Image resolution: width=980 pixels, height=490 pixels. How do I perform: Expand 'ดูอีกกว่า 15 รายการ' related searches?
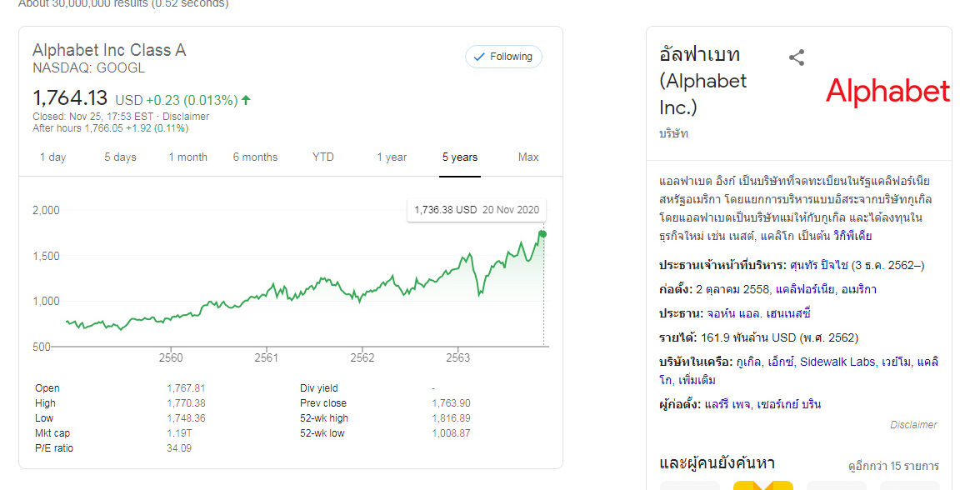893,466
